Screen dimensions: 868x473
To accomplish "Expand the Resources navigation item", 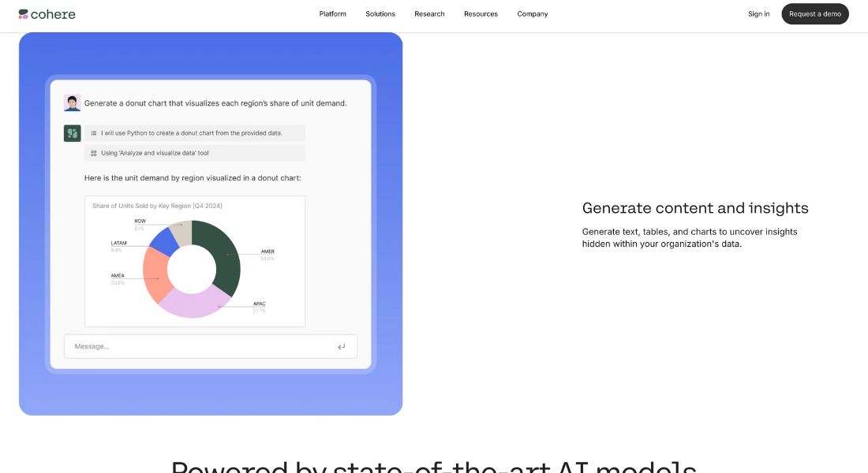I will (481, 14).
